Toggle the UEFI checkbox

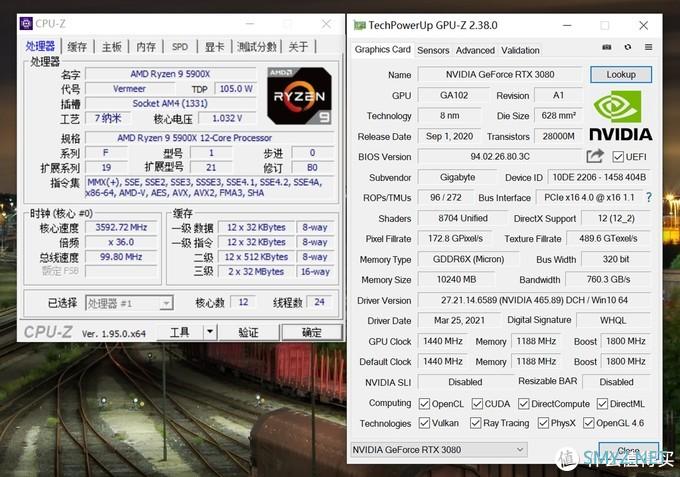pos(618,157)
